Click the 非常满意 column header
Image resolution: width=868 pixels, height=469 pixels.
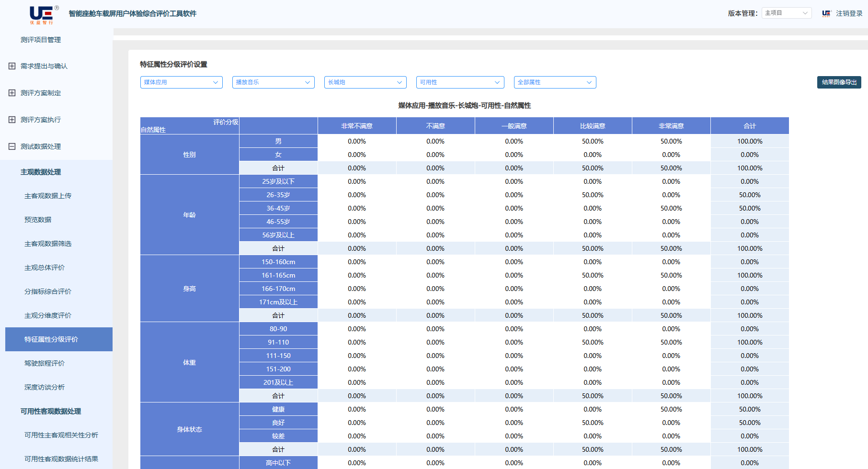pyautogui.click(x=671, y=126)
